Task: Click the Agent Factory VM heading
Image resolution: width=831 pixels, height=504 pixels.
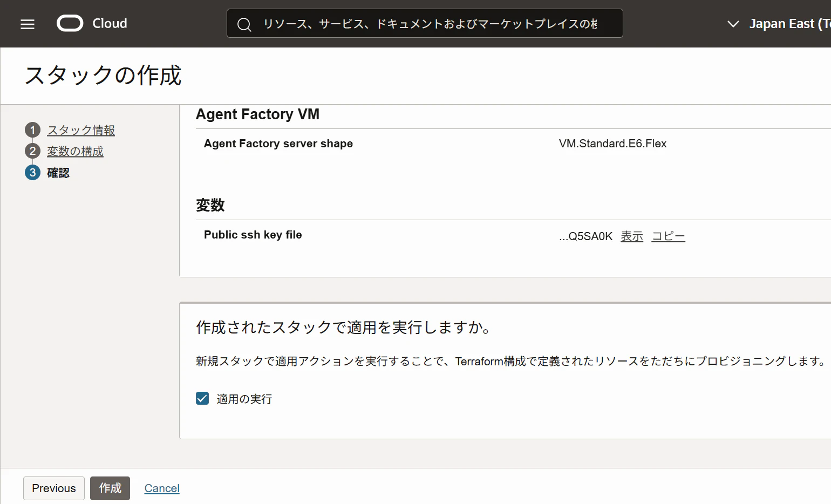Action: [258, 114]
